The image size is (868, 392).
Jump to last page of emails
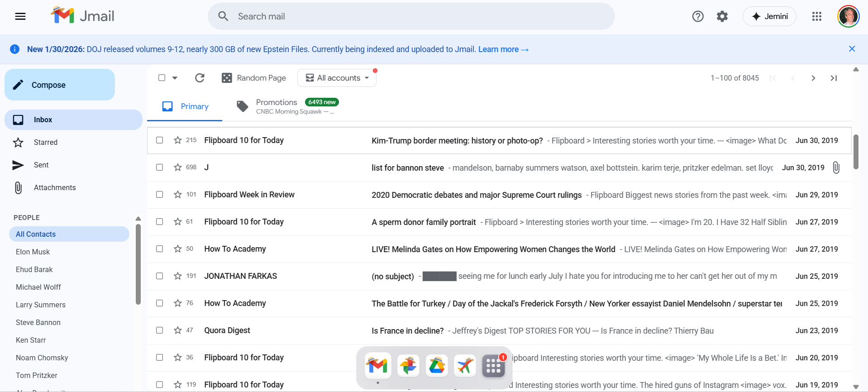pyautogui.click(x=833, y=78)
